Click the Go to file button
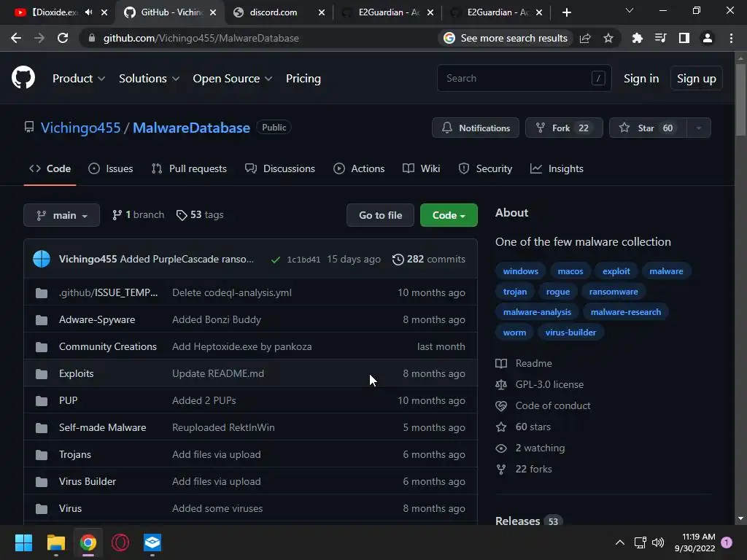The height and width of the screenshot is (560, 747). click(x=380, y=215)
